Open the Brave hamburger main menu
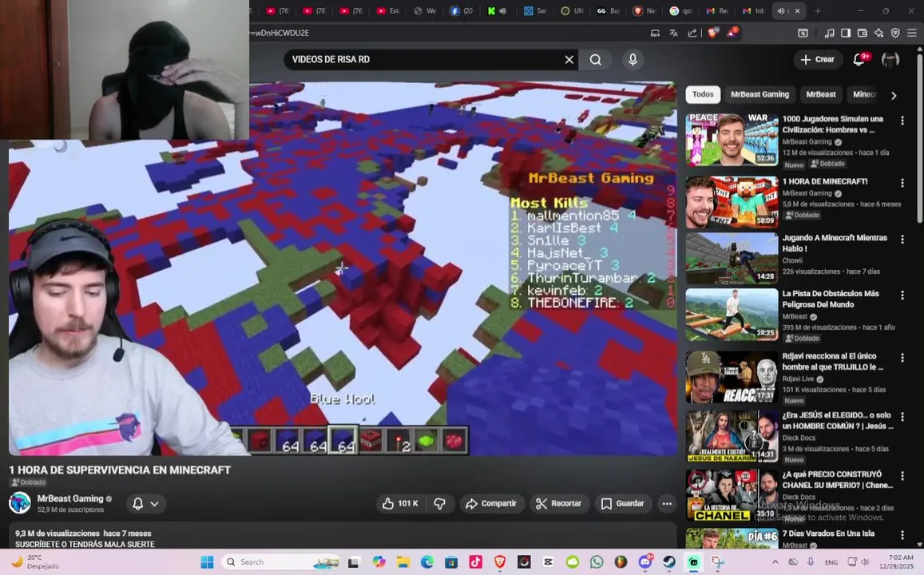The height and width of the screenshot is (575, 924). coord(912,33)
